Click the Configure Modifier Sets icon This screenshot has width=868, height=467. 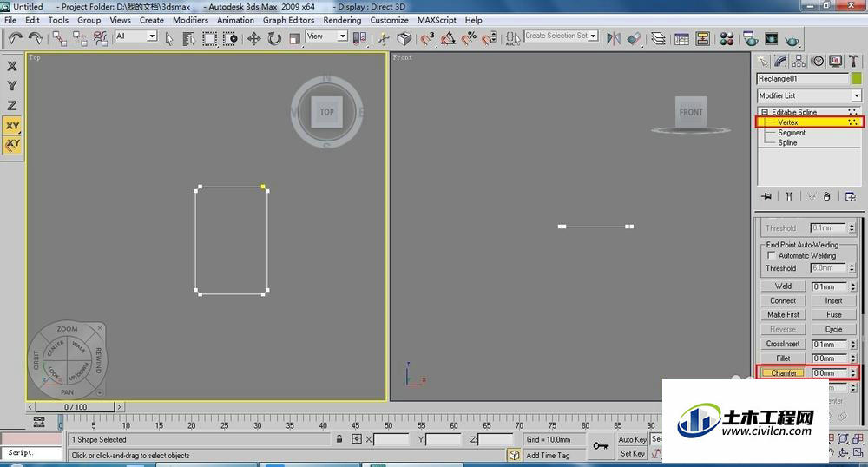coord(851,196)
